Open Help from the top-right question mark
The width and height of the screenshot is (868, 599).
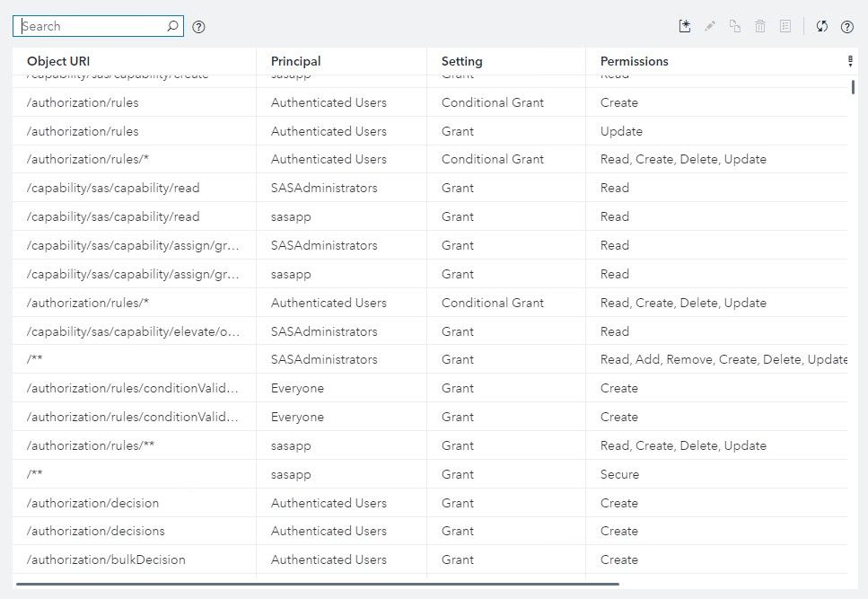pos(846,26)
